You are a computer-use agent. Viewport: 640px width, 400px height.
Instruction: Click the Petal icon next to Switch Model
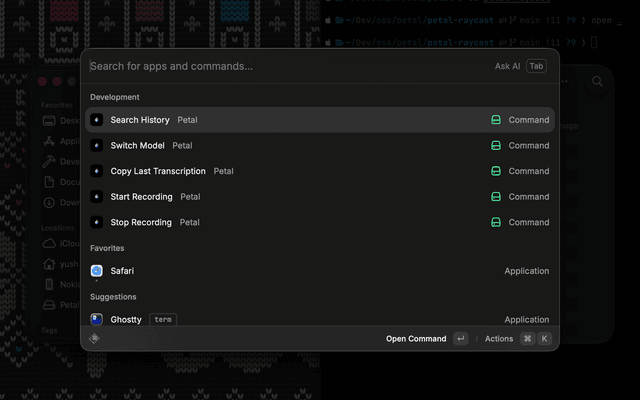(x=97, y=146)
